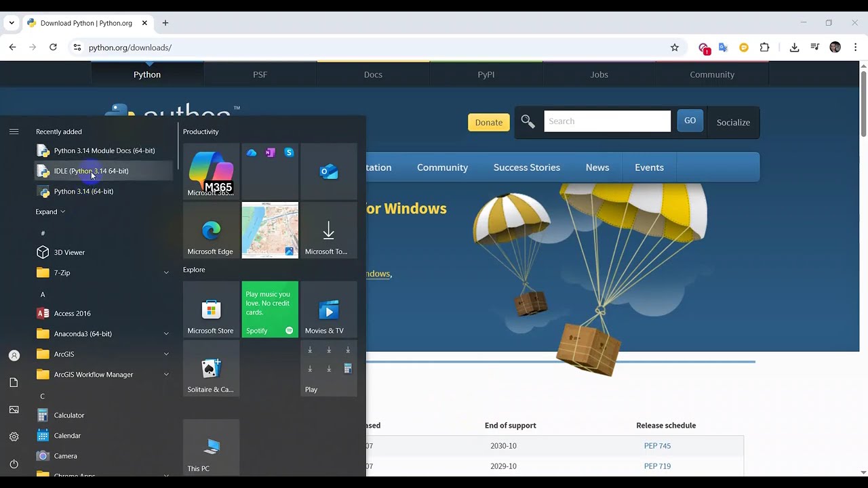Open the user account icon in Start

coord(14,355)
